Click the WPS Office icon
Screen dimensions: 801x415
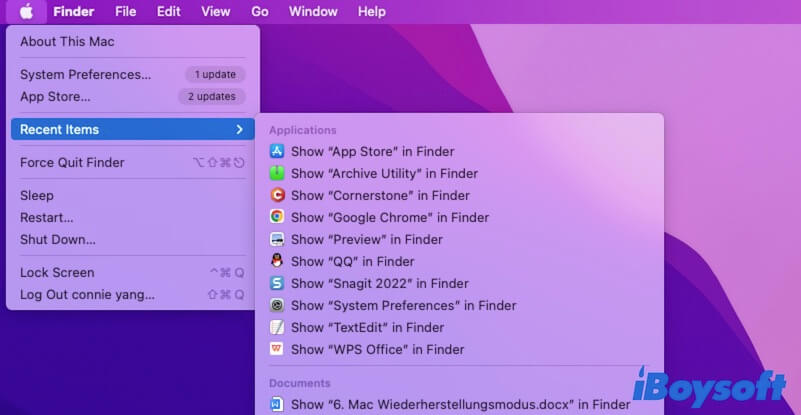(x=277, y=349)
